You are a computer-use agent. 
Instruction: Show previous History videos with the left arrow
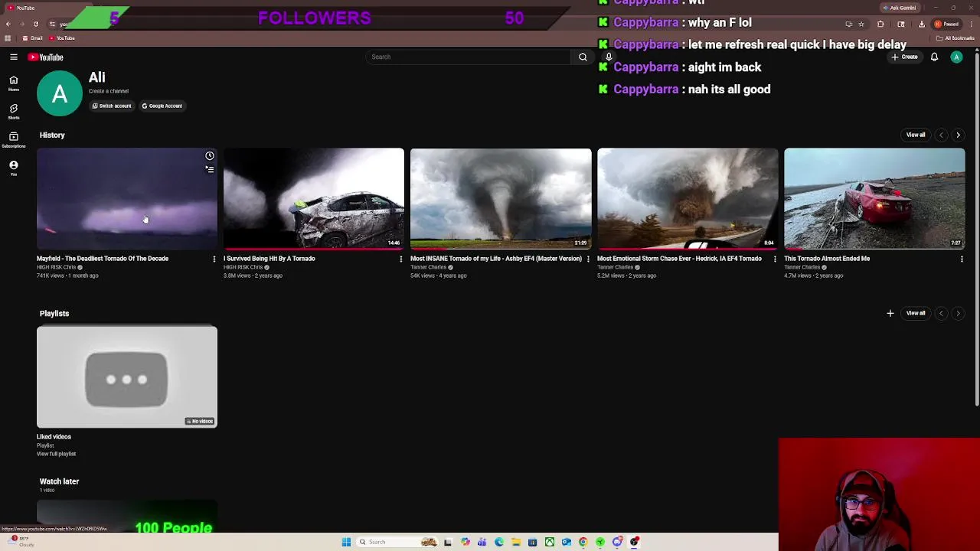[941, 135]
